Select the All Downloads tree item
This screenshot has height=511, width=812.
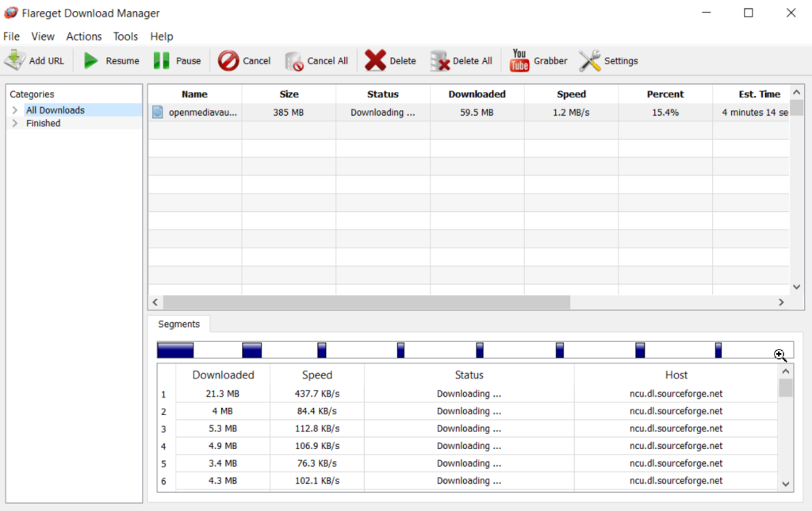pyautogui.click(x=56, y=109)
